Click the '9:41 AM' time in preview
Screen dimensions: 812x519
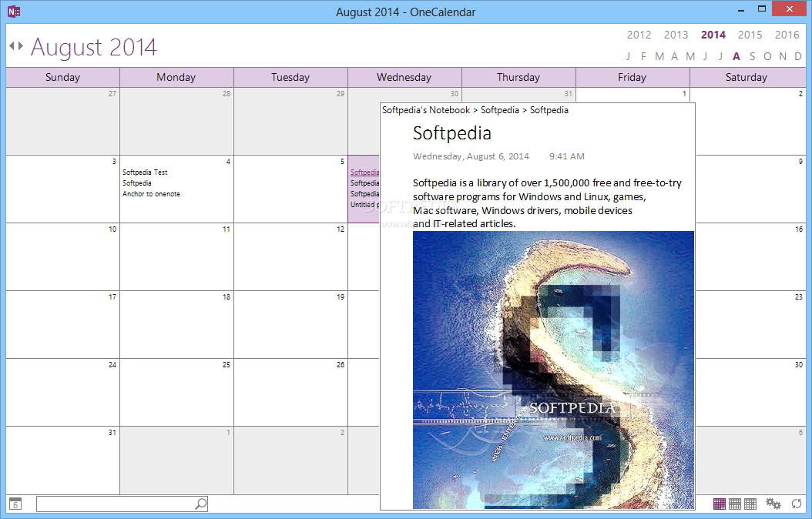coord(566,156)
